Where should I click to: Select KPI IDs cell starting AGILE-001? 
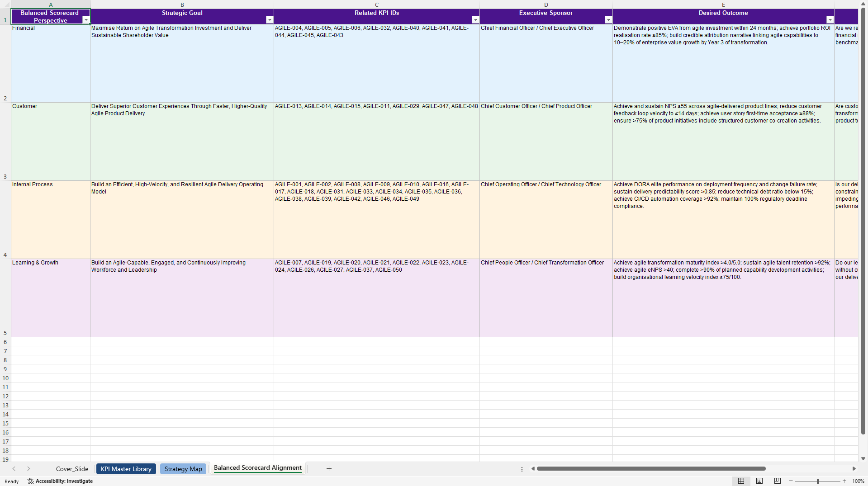(377, 220)
